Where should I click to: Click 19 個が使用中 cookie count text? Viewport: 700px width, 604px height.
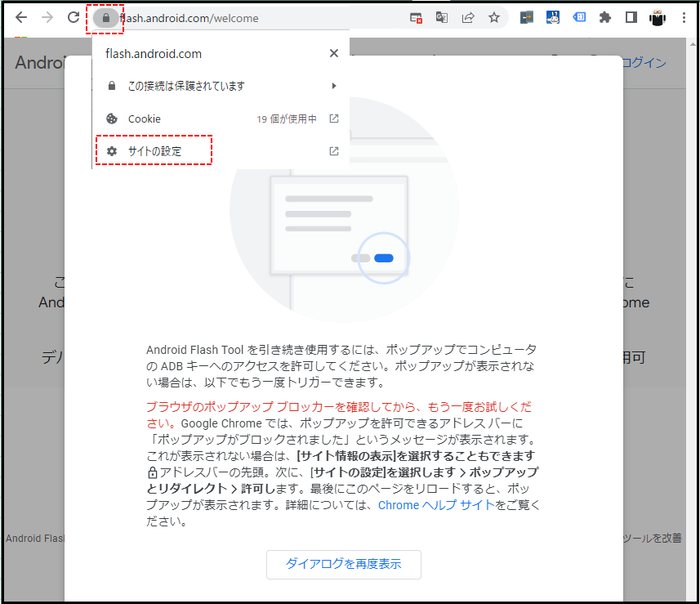point(287,119)
